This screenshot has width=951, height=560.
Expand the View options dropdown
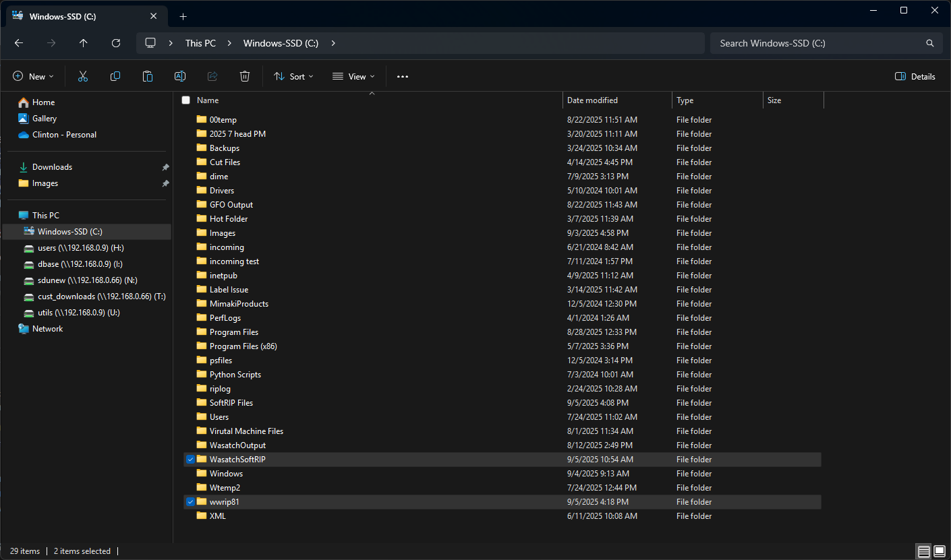coord(353,77)
